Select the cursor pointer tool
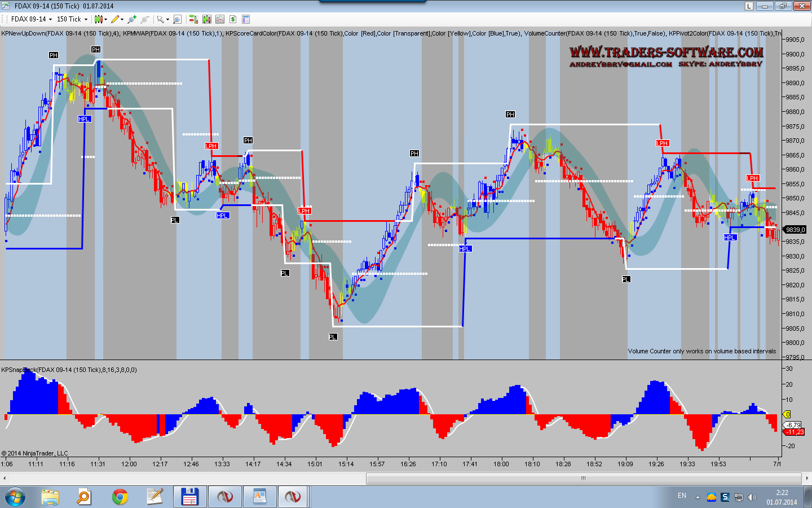812x508 pixels. [161, 19]
